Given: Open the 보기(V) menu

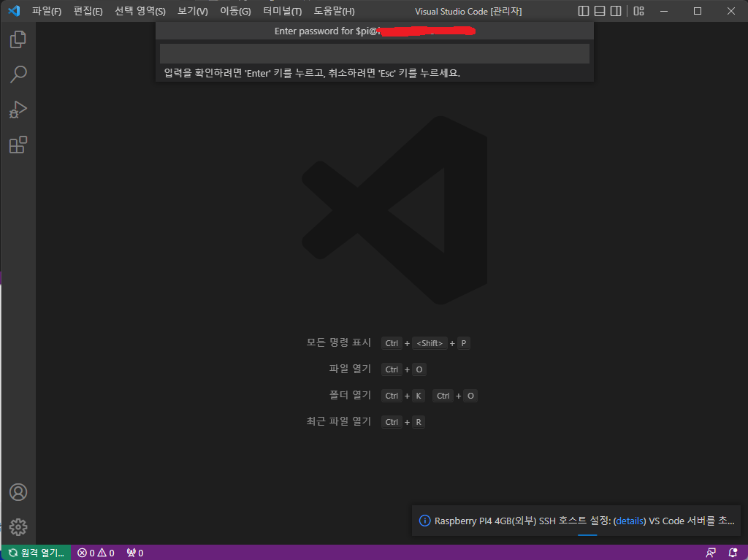Looking at the screenshot, I should pos(193,11).
